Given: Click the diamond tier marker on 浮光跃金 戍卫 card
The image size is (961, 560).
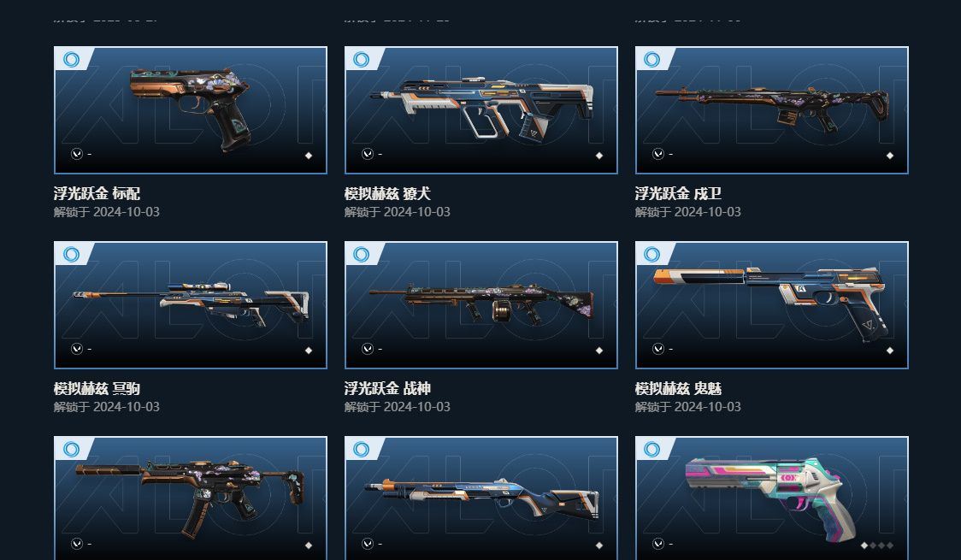Looking at the screenshot, I should (x=890, y=156).
